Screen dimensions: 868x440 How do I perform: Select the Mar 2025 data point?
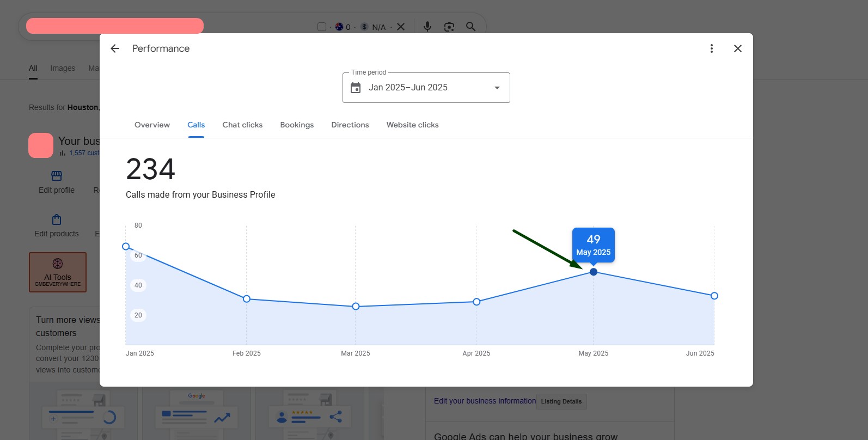[x=356, y=307]
